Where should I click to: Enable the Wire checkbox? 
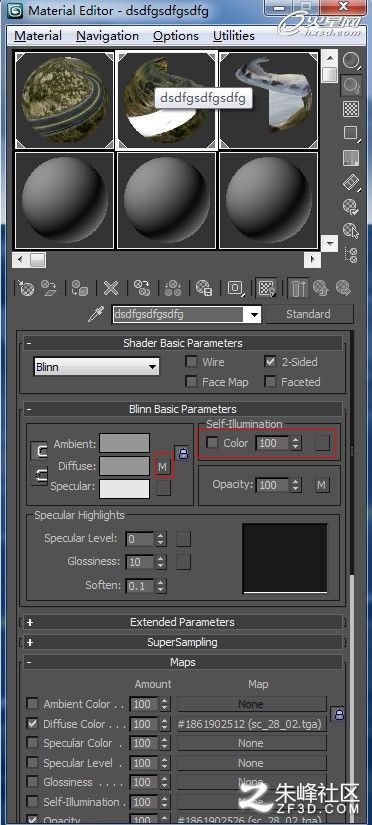click(x=192, y=362)
